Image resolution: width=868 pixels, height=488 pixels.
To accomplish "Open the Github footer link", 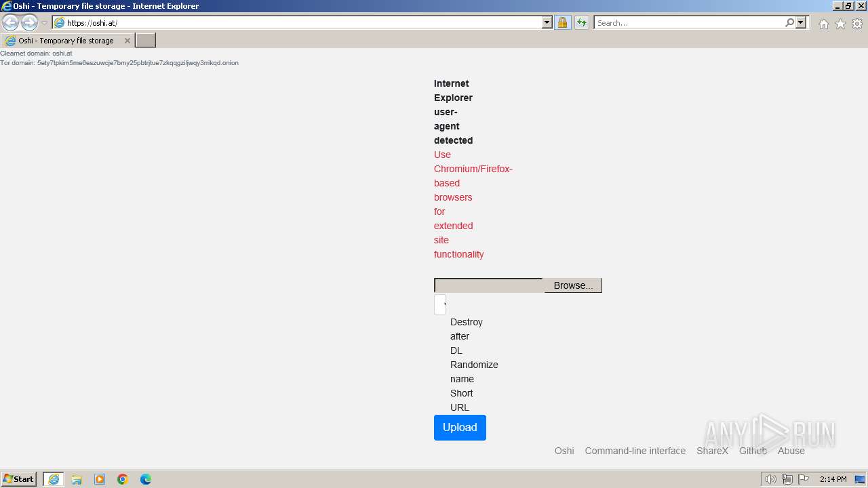I will [753, 451].
